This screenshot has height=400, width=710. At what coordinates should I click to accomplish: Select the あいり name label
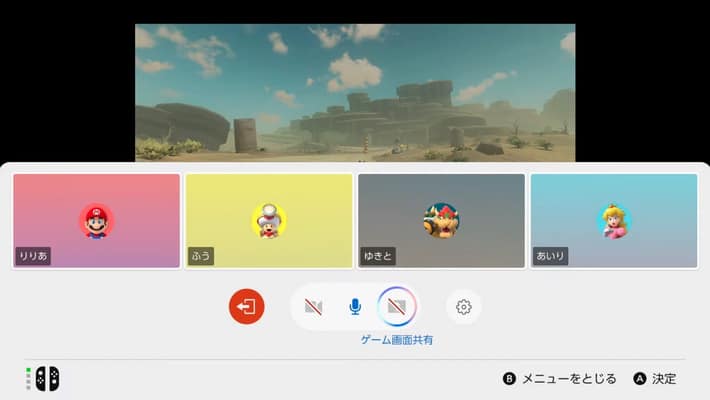549,256
